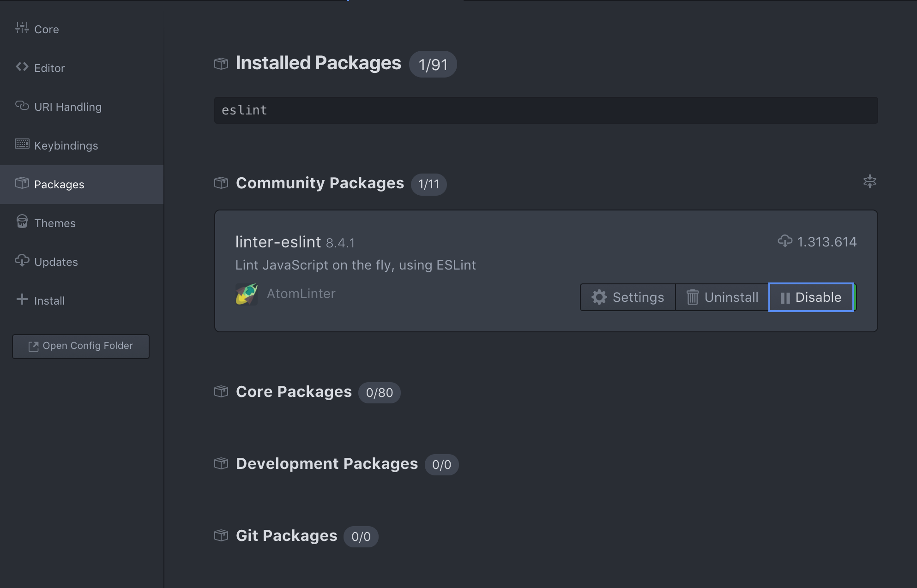Viewport: 917px width, 588px height.
Task: Open Config Folder
Action: point(80,346)
